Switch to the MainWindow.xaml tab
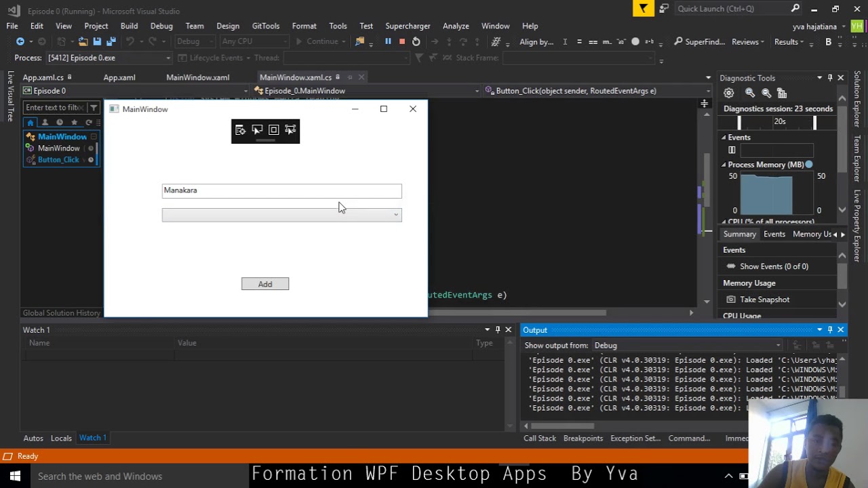 [x=198, y=77]
